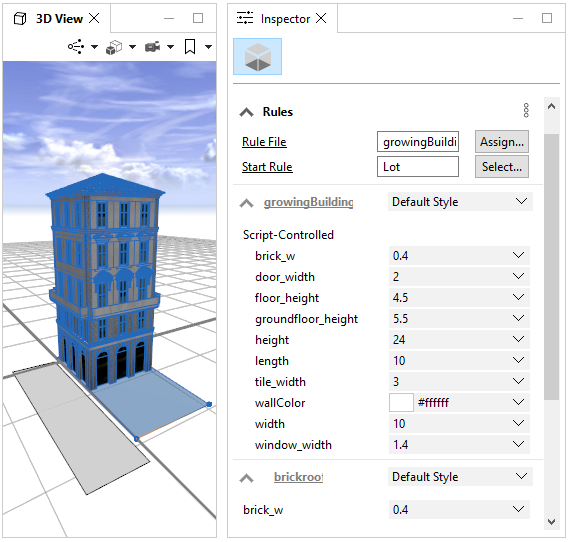Click the Inspector vertical scrollbar thumb
Image resolution: width=569 pixels, height=542 pixels.
[x=552, y=267]
